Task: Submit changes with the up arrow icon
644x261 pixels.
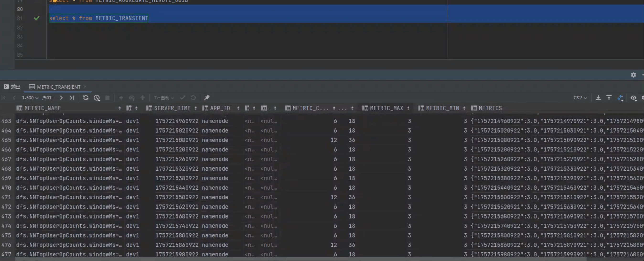Action: (143, 98)
